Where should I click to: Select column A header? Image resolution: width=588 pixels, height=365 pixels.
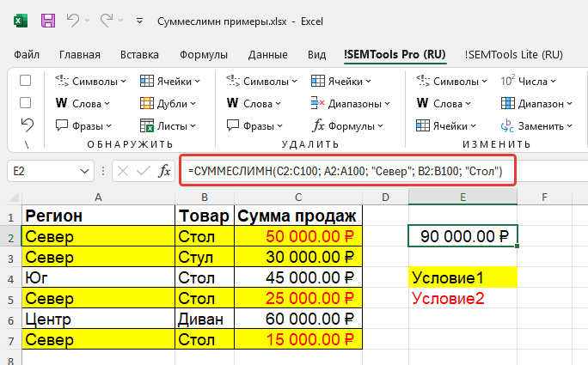98,198
